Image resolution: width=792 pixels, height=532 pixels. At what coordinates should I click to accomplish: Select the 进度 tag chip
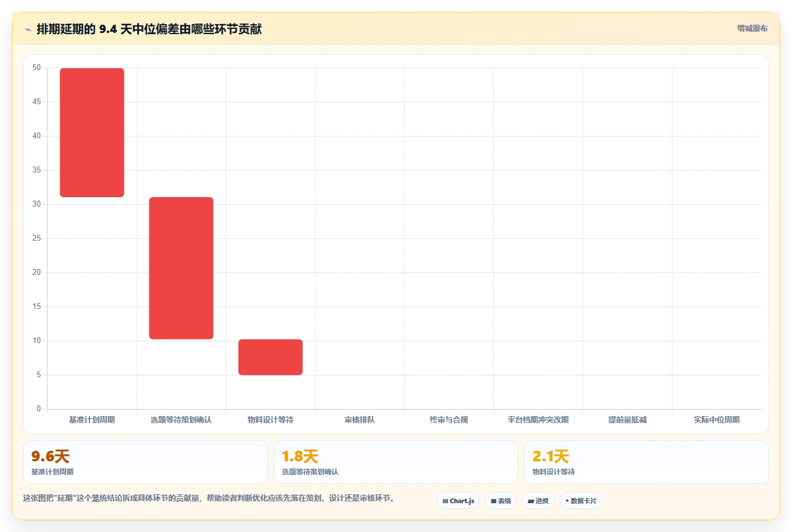click(538, 501)
